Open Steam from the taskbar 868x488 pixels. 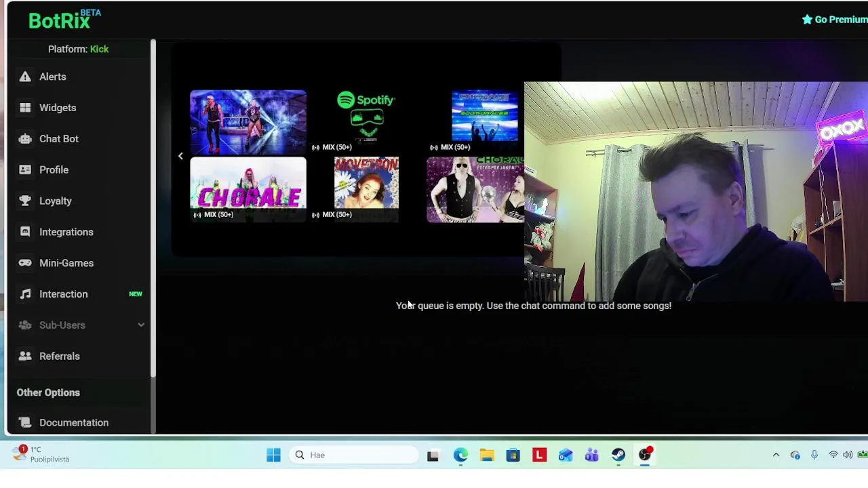(x=618, y=455)
